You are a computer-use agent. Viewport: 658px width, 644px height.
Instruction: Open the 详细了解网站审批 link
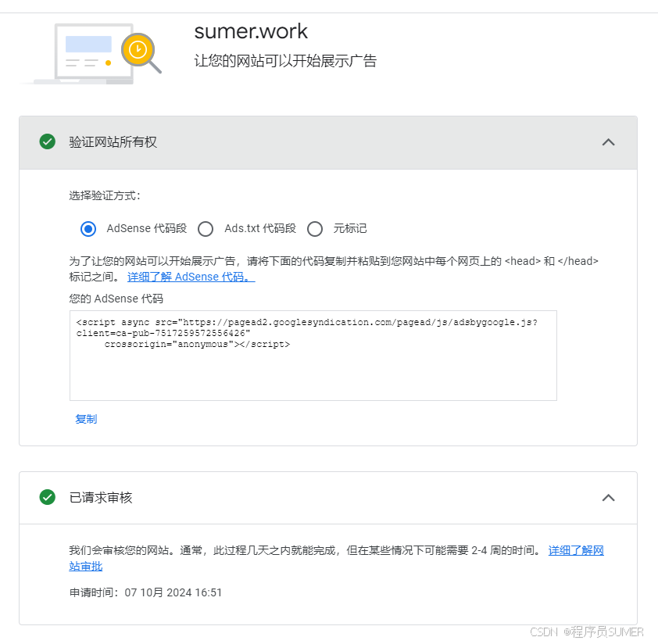click(x=576, y=550)
